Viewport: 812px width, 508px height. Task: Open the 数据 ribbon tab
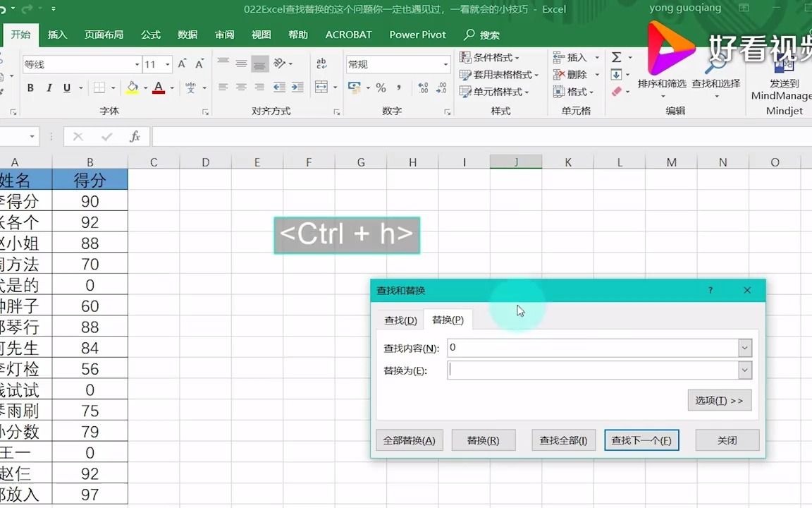click(187, 34)
